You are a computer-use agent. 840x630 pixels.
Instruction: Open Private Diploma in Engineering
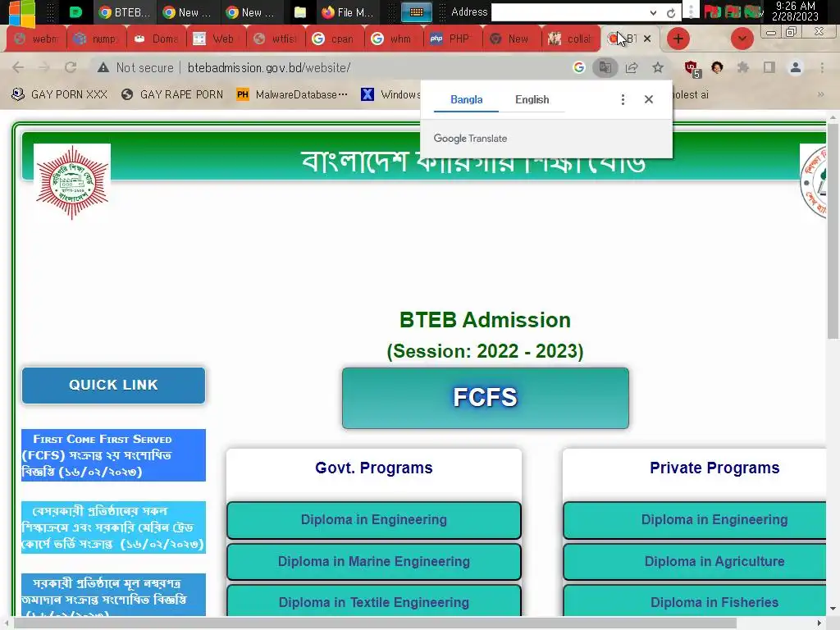click(696, 520)
